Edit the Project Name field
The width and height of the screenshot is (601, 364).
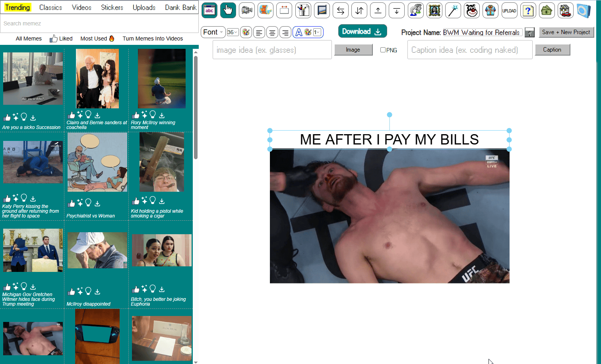click(x=483, y=33)
